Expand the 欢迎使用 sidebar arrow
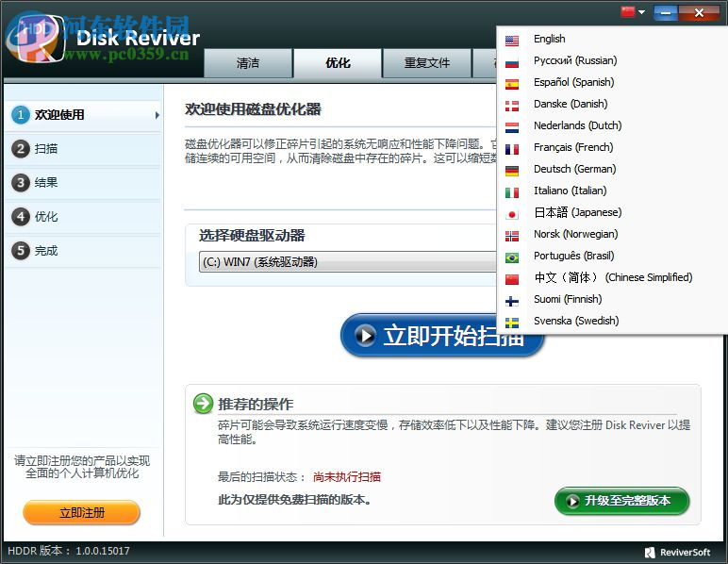 pos(157,115)
